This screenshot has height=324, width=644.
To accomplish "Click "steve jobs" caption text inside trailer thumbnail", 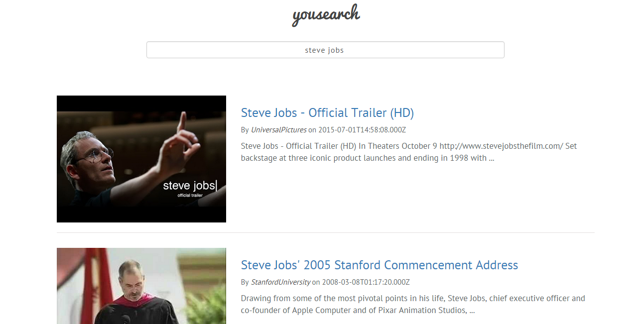I will coord(190,186).
